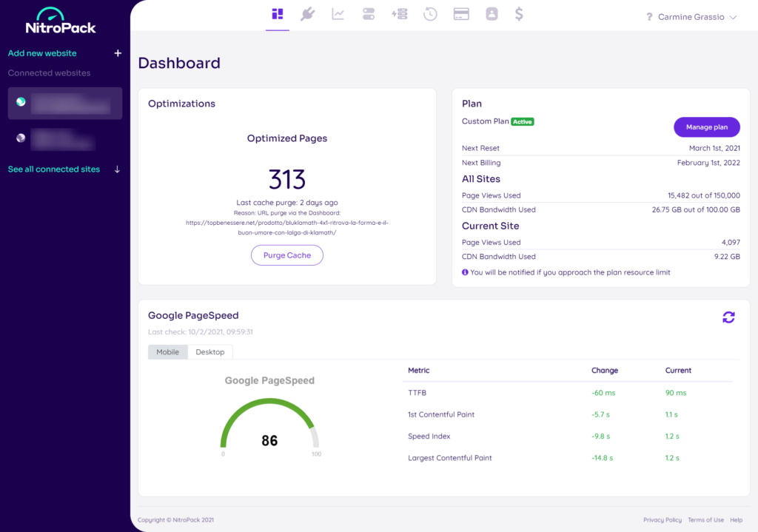Click the Current Site Page Views value 4,097
The width and height of the screenshot is (758, 532).
731,242
